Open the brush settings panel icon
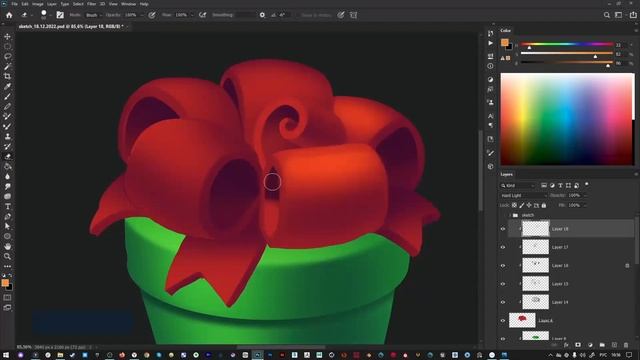Viewport: 640px width, 360px height. pyautogui.click(x=60, y=15)
